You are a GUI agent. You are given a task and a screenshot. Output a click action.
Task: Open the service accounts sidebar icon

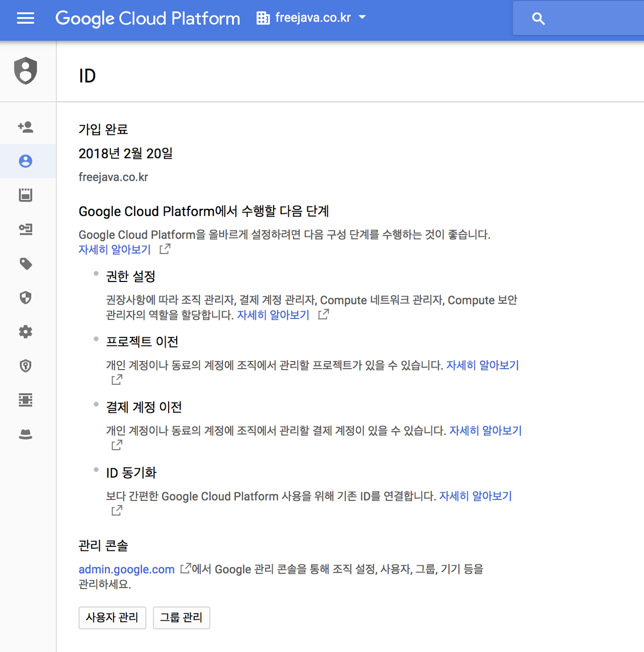click(x=26, y=229)
